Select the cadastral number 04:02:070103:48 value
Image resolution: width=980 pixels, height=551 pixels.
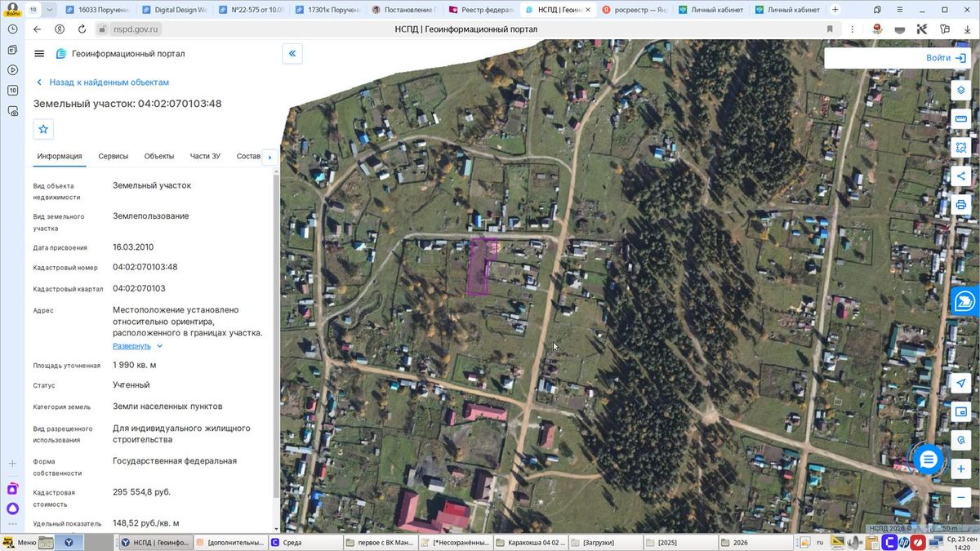pyautogui.click(x=145, y=267)
